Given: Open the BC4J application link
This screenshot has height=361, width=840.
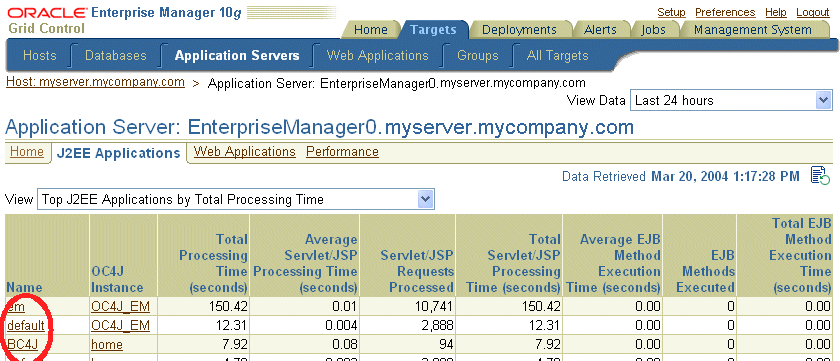Looking at the screenshot, I should click(x=22, y=344).
